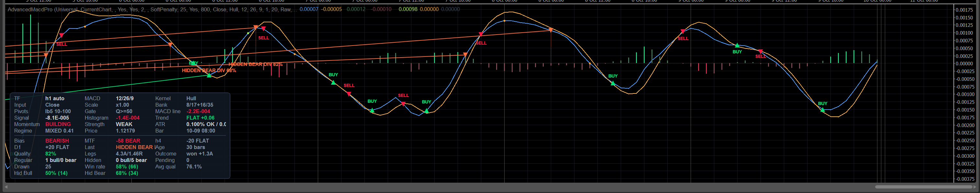Click the 'FLAT +0.06' Trend value
Viewport: 980px width, 193px height.
[200, 118]
